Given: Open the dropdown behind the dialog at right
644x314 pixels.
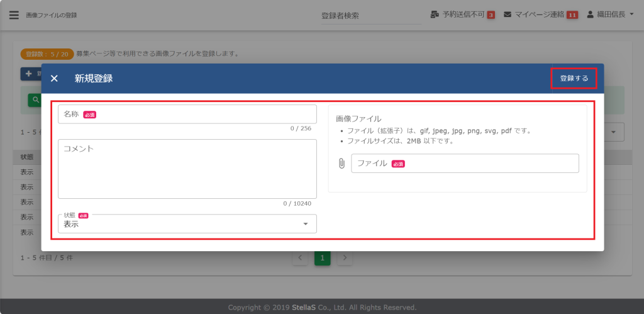Looking at the screenshot, I should tap(614, 132).
